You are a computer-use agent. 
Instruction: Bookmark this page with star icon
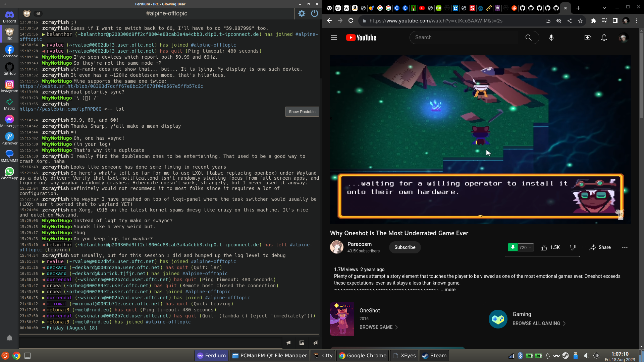pos(580,21)
